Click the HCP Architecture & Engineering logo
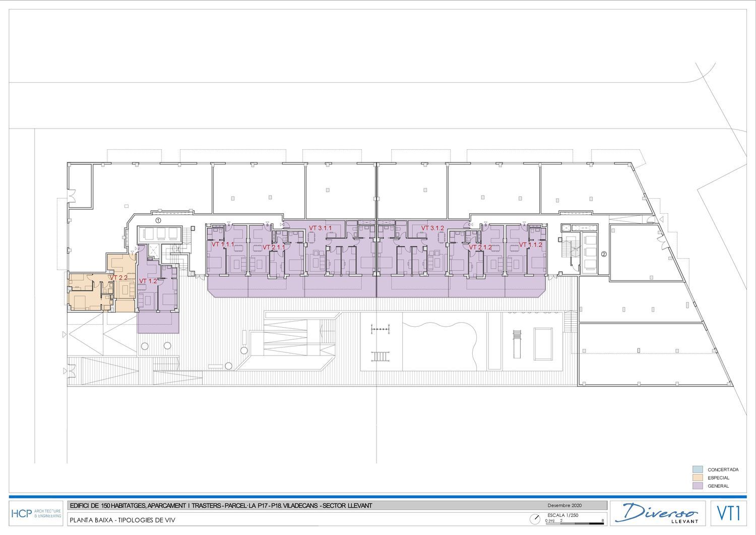This screenshot has height=535, width=756. coord(36,513)
